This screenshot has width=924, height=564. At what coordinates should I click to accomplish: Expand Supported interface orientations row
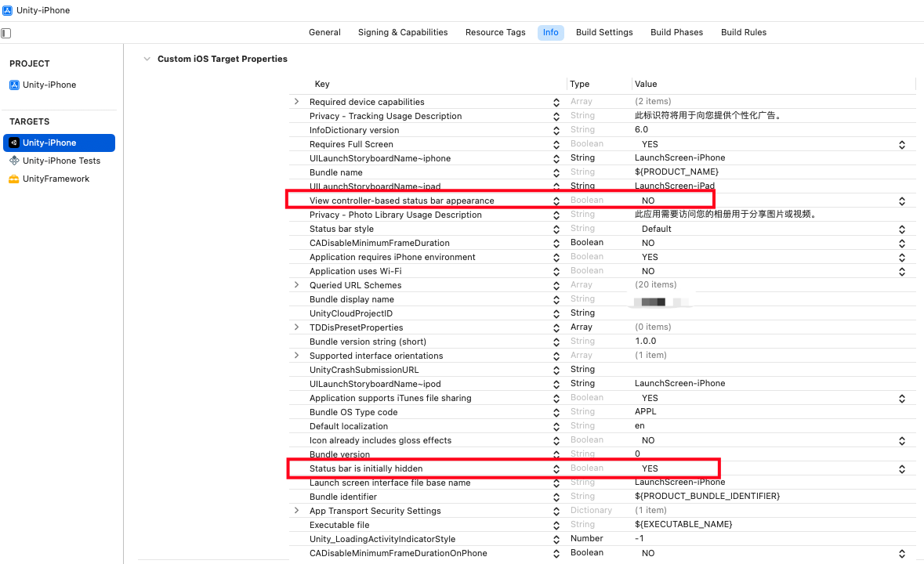pos(296,356)
